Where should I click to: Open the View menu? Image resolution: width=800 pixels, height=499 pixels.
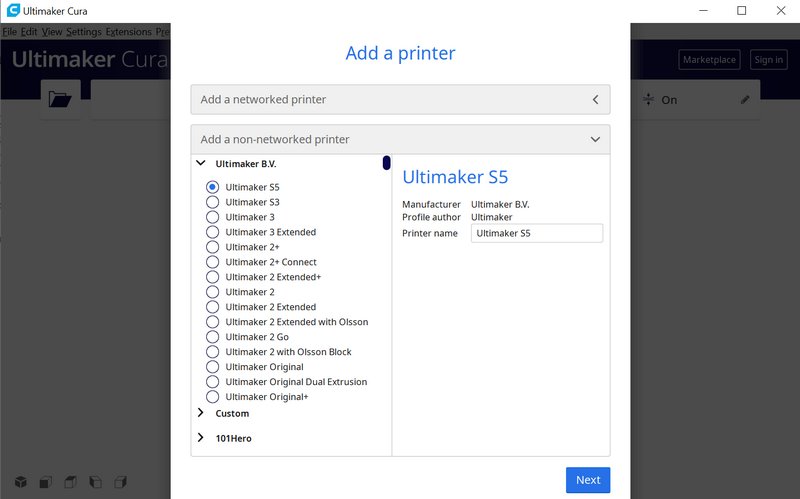[52, 32]
